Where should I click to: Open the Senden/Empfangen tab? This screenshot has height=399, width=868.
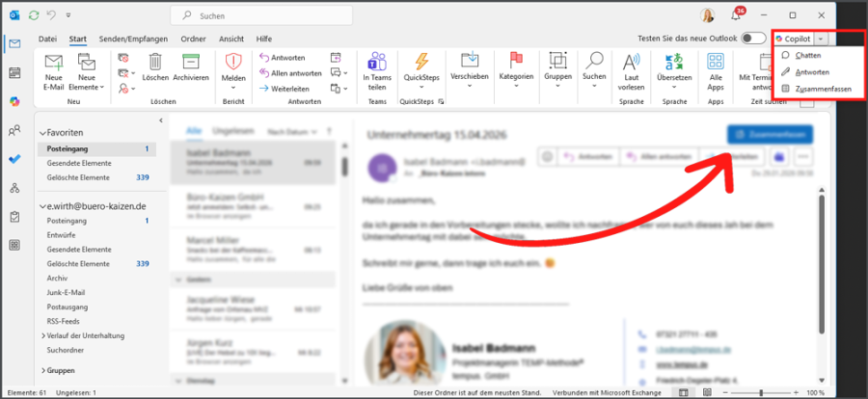pos(133,39)
